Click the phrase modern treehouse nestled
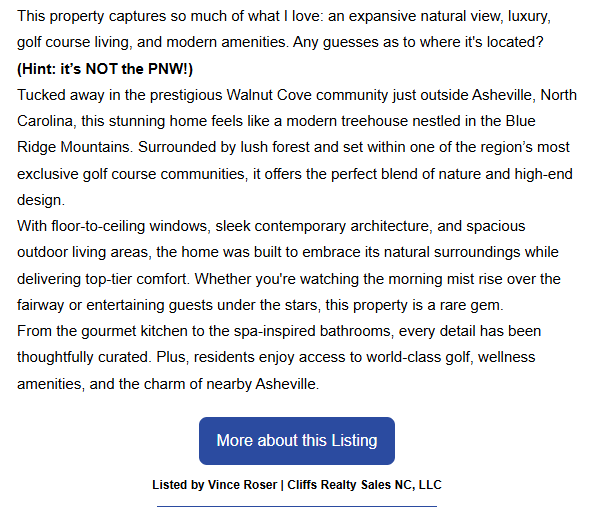 347,121
